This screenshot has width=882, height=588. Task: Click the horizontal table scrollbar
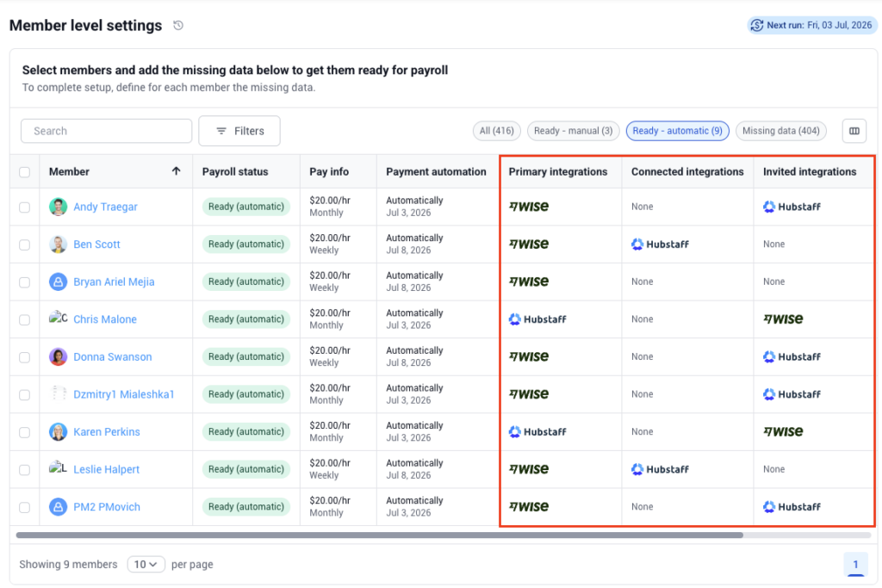pos(380,535)
